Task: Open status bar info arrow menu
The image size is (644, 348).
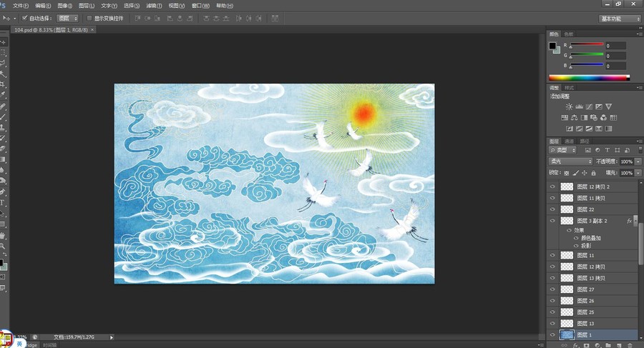Action: 112,337
